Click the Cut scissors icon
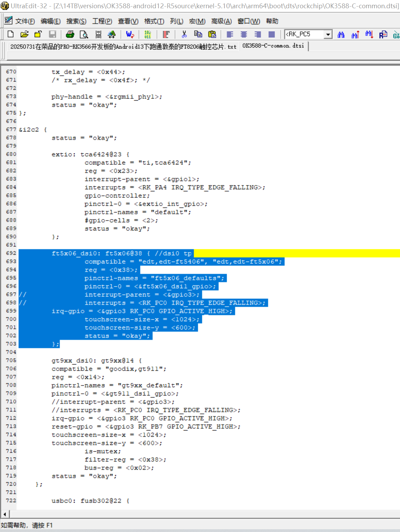The width and height of the screenshot is (400, 532). (184, 34)
